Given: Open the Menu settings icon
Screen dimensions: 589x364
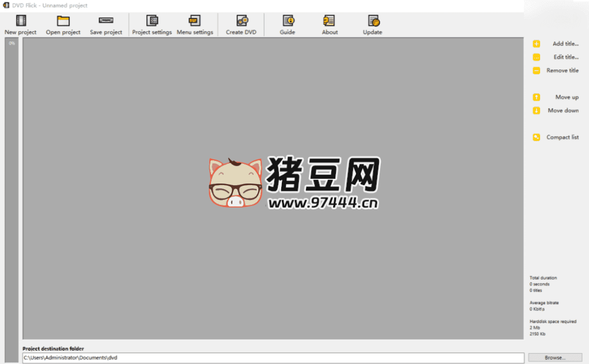Looking at the screenshot, I should click(195, 20).
